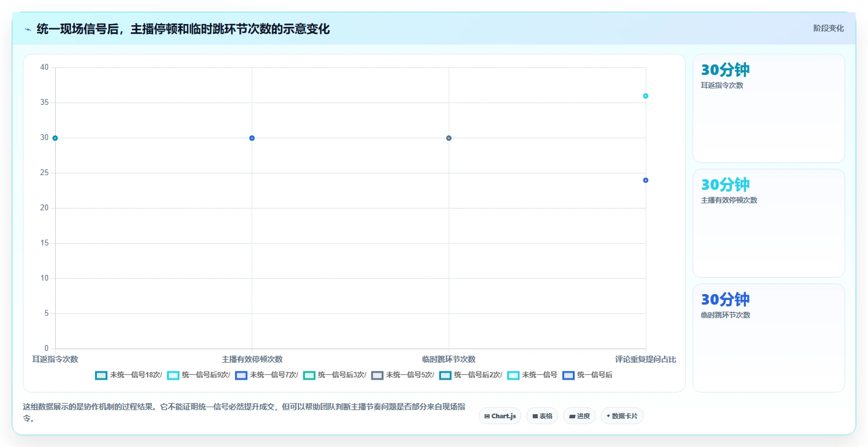
Task: Click the y-axis tick value 20
Action: coord(45,208)
